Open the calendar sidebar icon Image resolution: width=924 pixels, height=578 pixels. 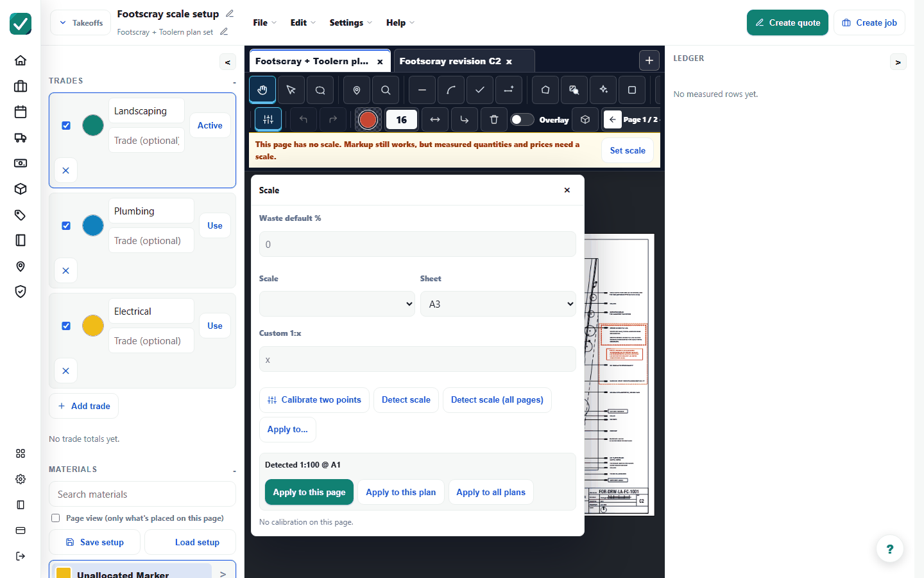[21, 112]
